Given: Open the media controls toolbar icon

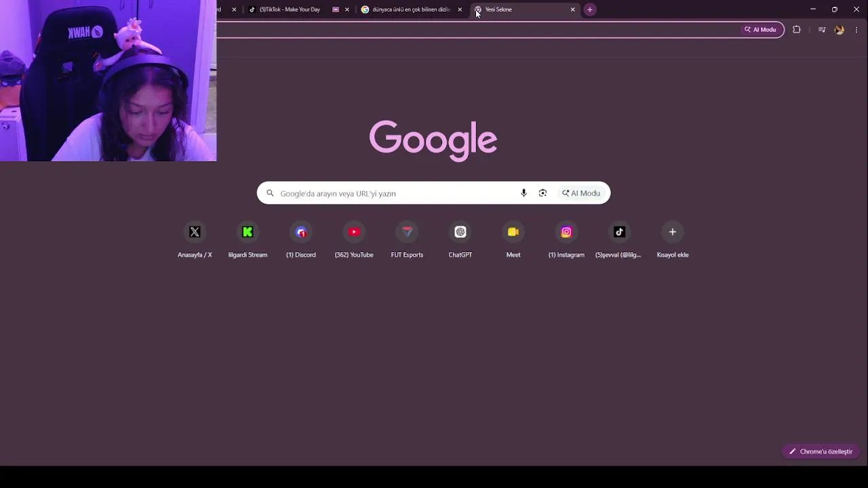Looking at the screenshot, I should [822, 30].
